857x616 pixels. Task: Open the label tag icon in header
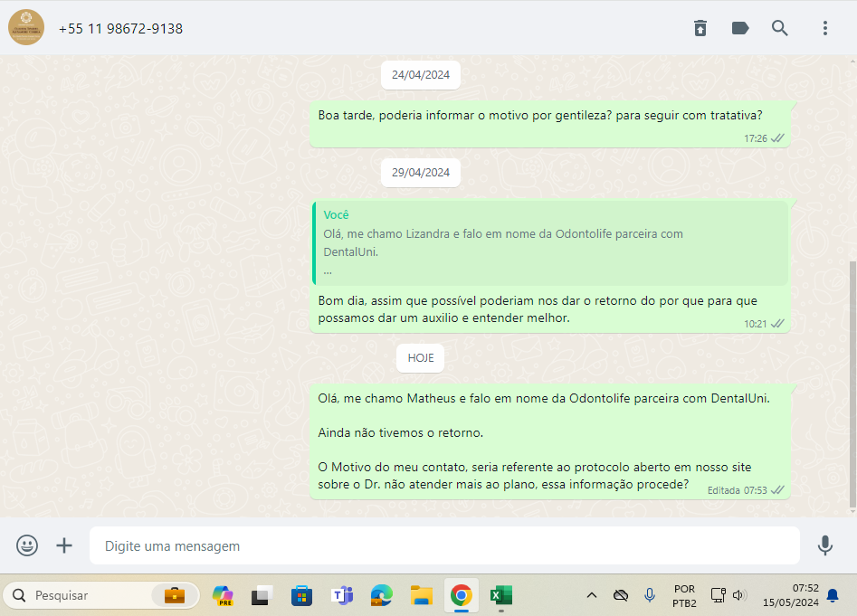pyautogui.click(x=740, y=28)
